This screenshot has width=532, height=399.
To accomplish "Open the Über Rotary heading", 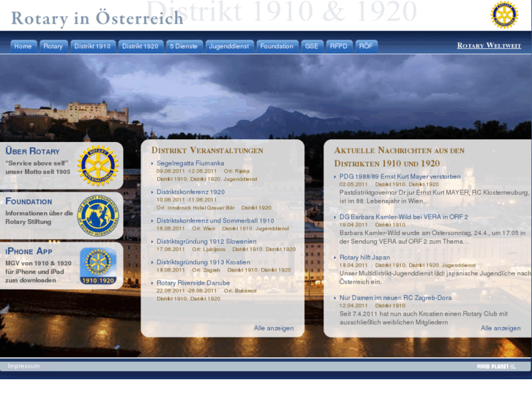I will point(33,151).
